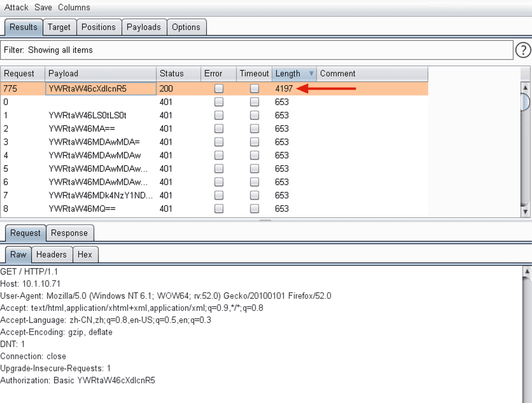The height and width of the screenshot is (403, 532).
Task: Open the filter help question mark icon
Action: tap(523, 50)
